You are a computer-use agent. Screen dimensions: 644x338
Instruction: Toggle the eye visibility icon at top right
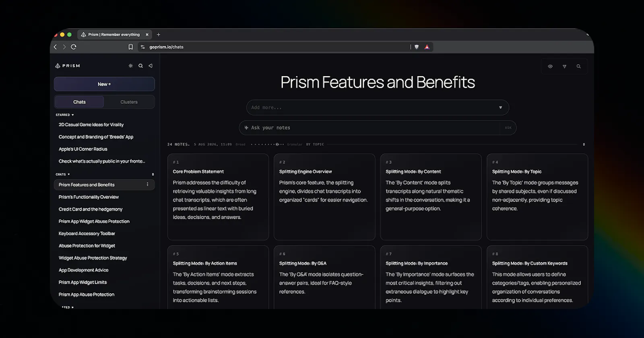(x=550, y=66)
